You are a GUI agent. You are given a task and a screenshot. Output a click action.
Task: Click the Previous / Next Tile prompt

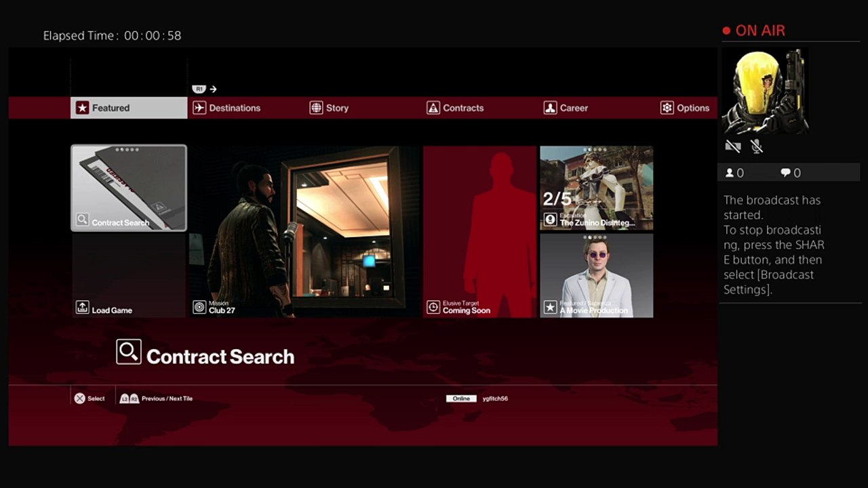coord(167,399)
